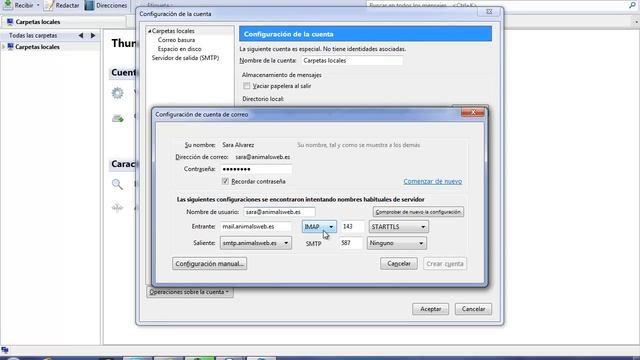Screen dimensions: 640x360
Task: Click the Su nombre value Sara Alvarez
Action: [238, 145]
